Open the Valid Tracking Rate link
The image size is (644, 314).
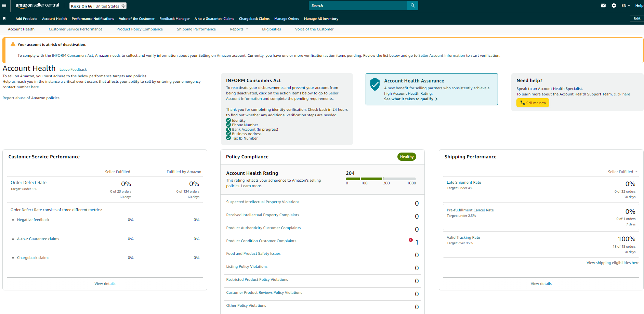pyautogui.click(x=463, y=238)
